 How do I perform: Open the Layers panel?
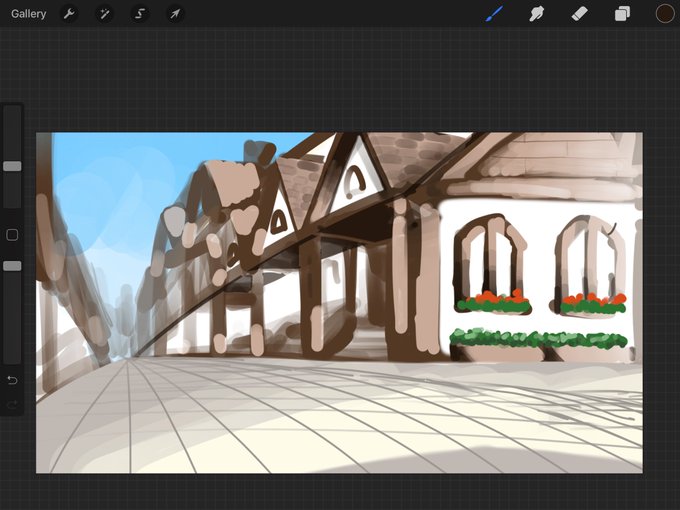pos(622,14)
